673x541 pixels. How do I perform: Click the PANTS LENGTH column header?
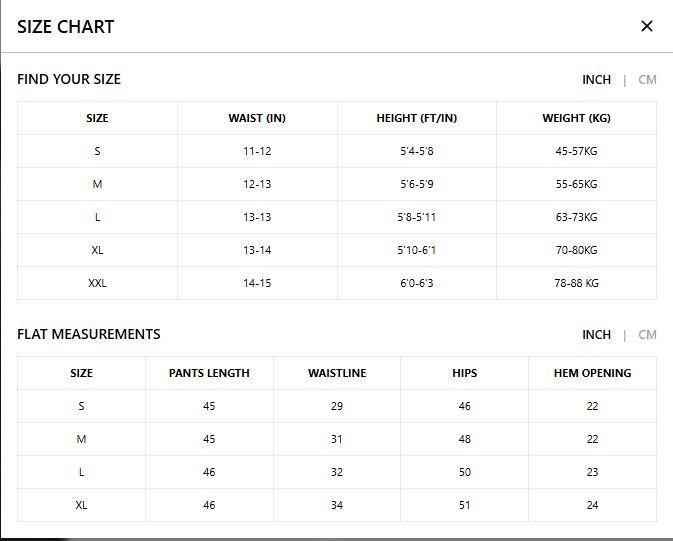coord(209,373)
